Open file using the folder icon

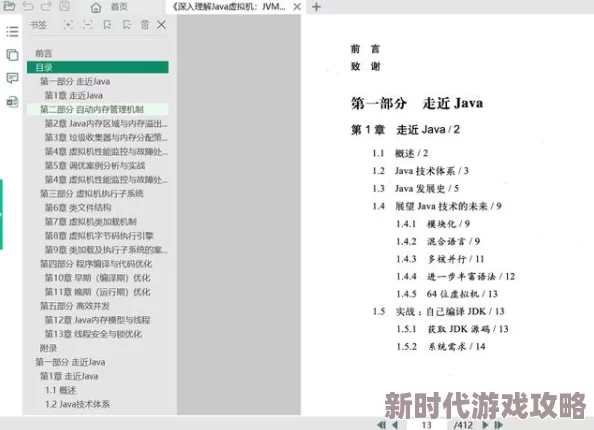[9, 6]
